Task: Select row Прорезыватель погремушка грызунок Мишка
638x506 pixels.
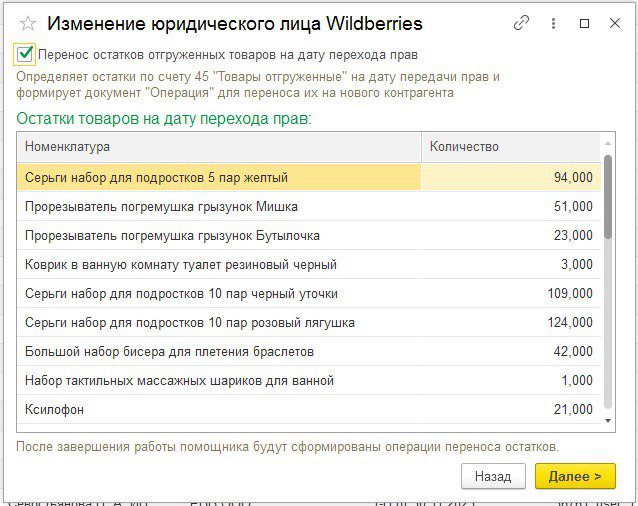Action: 218,206
